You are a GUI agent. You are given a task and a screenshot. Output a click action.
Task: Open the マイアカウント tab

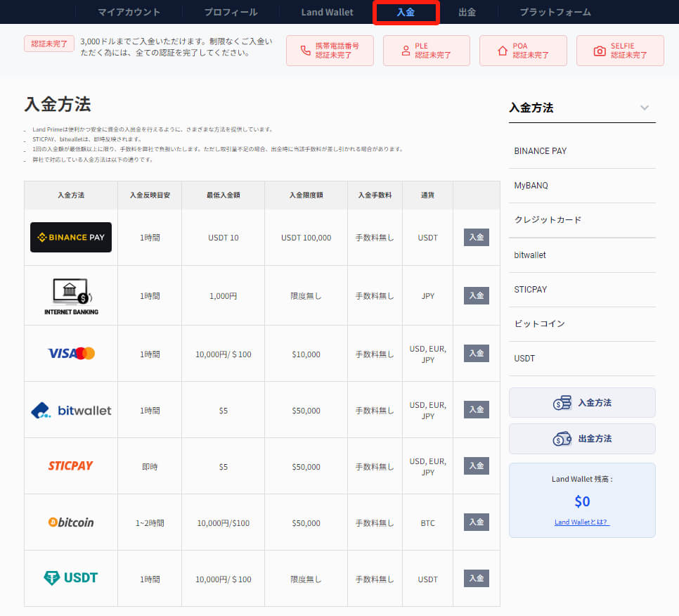click(x=129, y=12)
